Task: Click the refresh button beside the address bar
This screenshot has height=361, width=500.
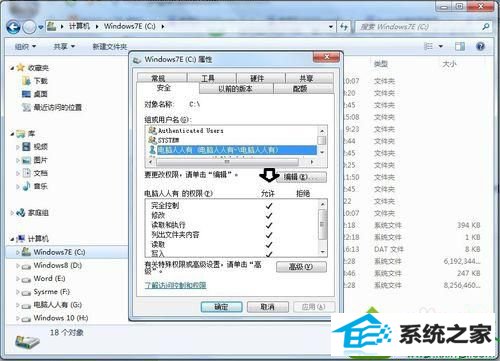Action: pos(344,27)
